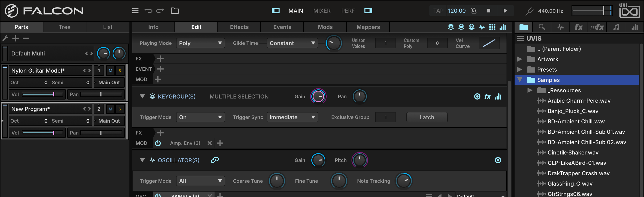The image size is (644, 197).
Task: Adjust master volume slider in header
Action: pos(592,11)
